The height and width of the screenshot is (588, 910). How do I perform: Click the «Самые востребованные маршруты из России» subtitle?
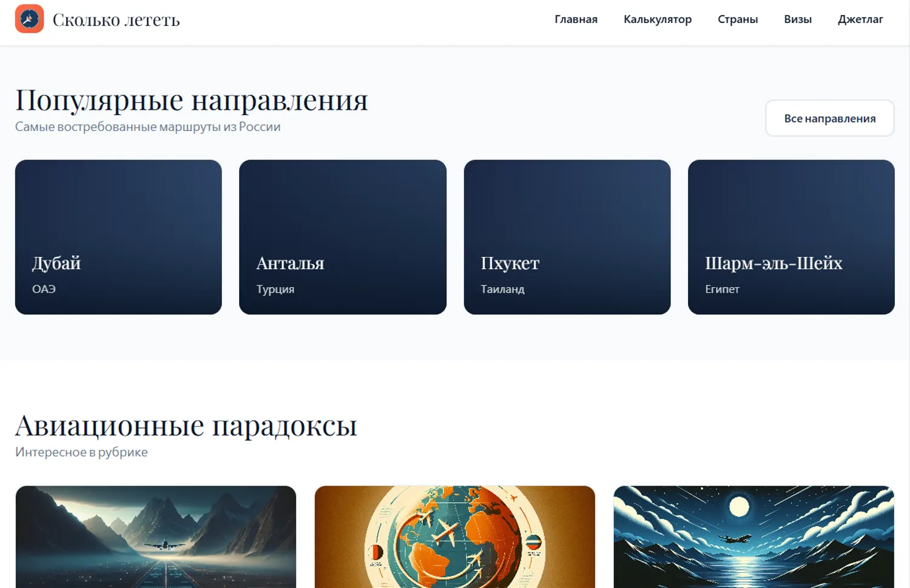(x=148, y=127)
